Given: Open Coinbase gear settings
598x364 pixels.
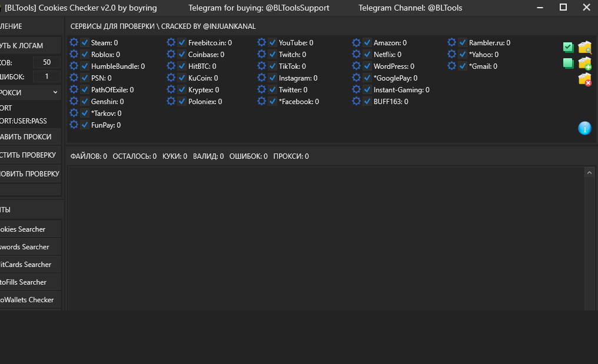Looking at the screenshot, I should (171, 54).
